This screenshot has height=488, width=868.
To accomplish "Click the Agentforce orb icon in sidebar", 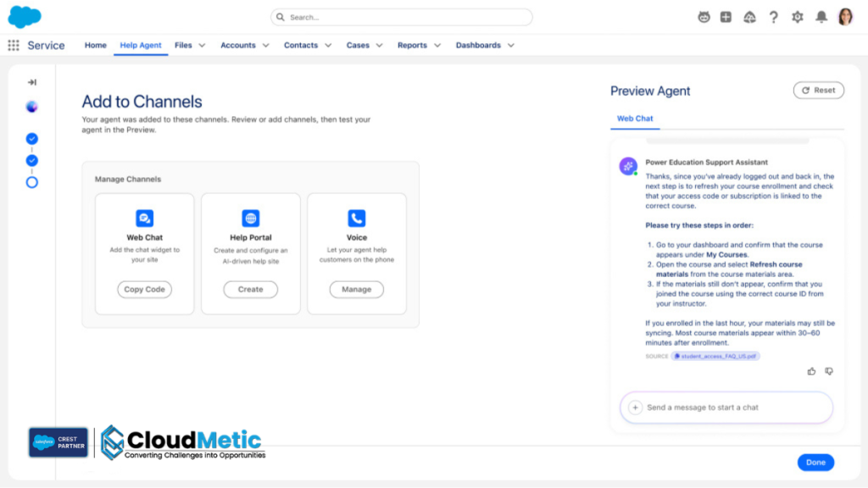I will click(32, 107).
